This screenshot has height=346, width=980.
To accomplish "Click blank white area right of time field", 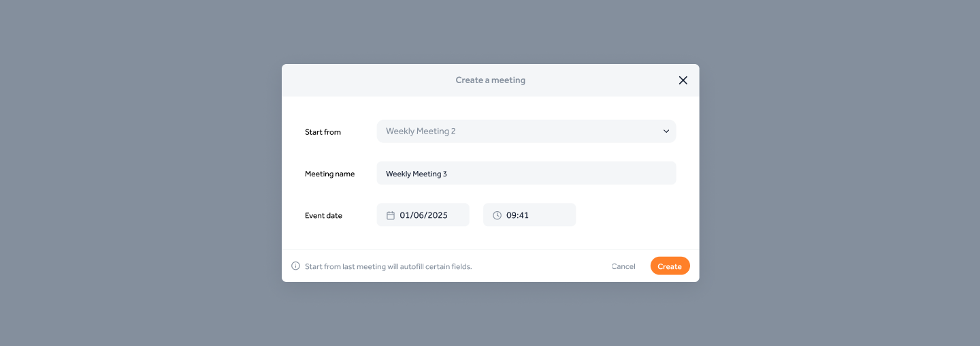I will pyautogui.click(x=633, y=215).
